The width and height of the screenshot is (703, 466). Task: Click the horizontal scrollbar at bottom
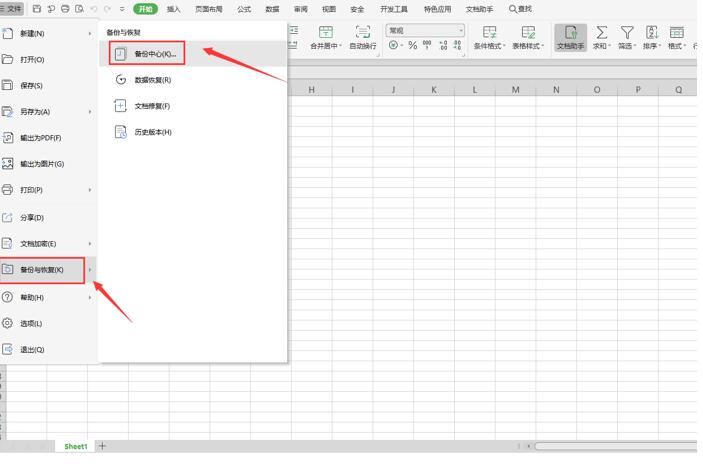610,446
